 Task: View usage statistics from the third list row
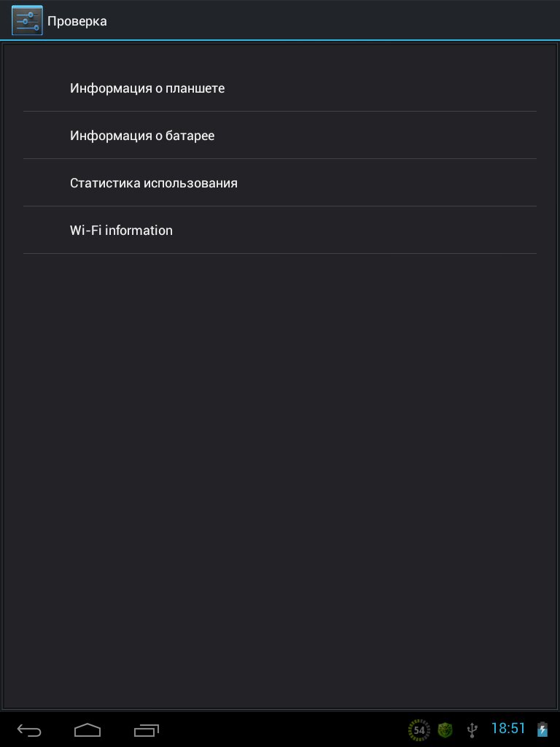coord(280,183)
